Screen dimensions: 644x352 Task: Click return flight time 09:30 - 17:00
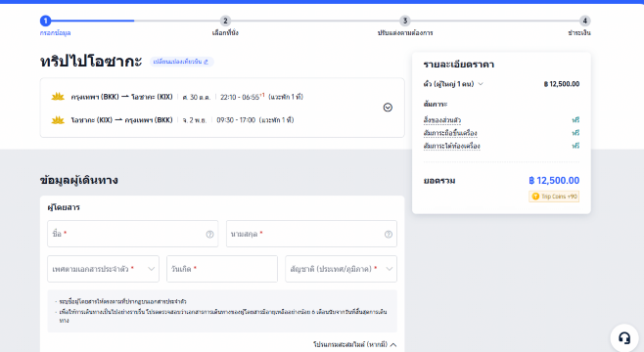(x=236, y=120)
